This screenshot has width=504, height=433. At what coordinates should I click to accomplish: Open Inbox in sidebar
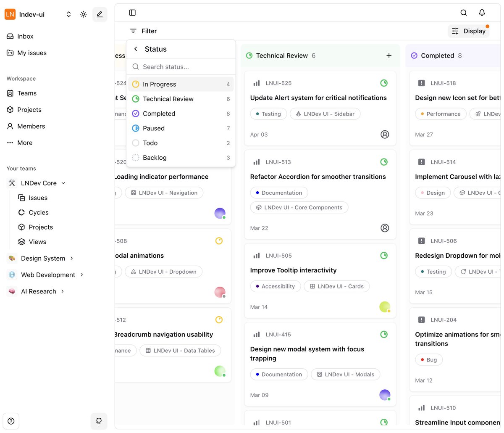(x=20, y=37)
